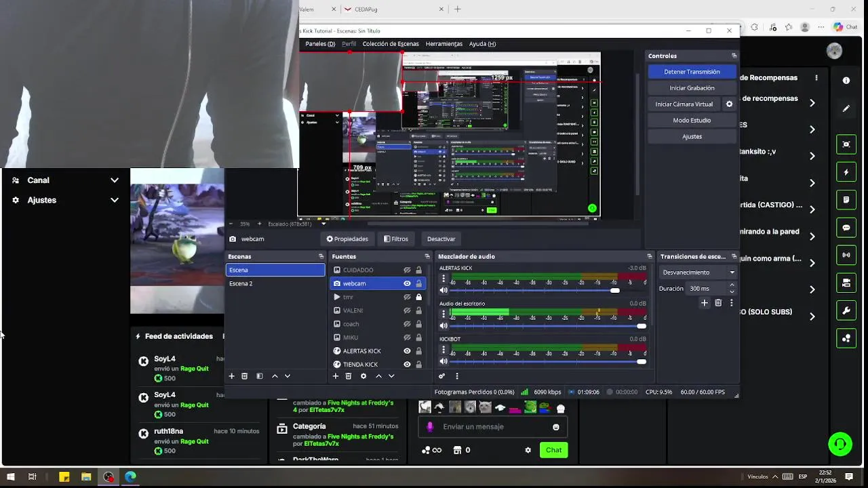The image size is (868, 488).
Task: Increase the Duración spinner up arrow
Action: [x=732, y=286]
